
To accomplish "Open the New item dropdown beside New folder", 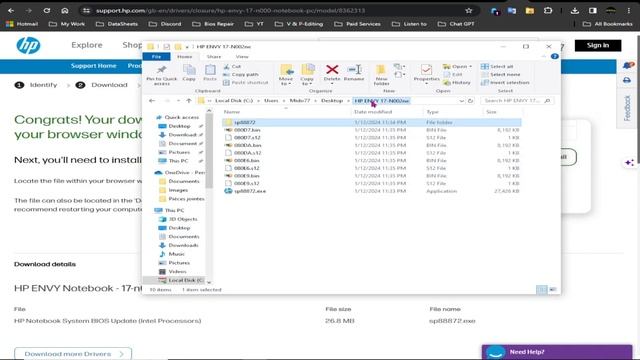I will point(399,67).
